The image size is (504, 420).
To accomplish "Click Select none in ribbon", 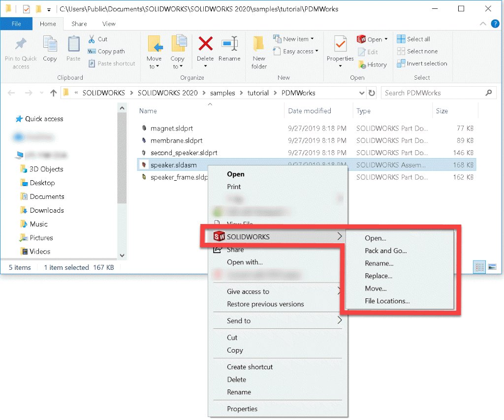I will click(417, 51).
